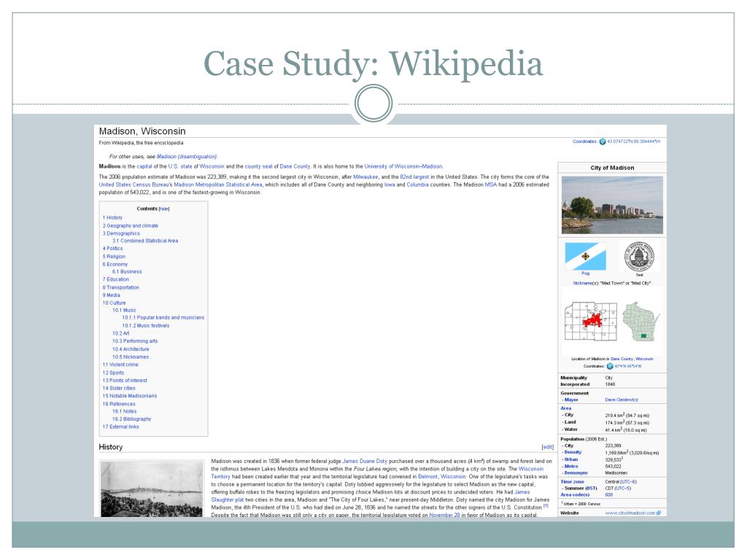Click the globe icon beside the top-right coordinates
Image resolution: width=747 pixels, height=560 pixels.
[602, 141]
